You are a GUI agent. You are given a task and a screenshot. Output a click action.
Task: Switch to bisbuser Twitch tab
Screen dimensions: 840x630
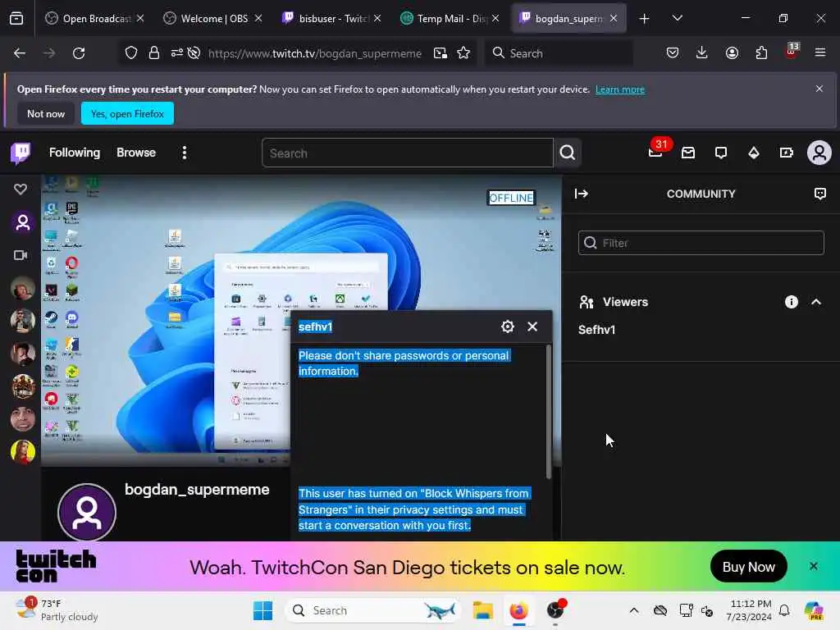pyautogui.click(x=331, y=18)
